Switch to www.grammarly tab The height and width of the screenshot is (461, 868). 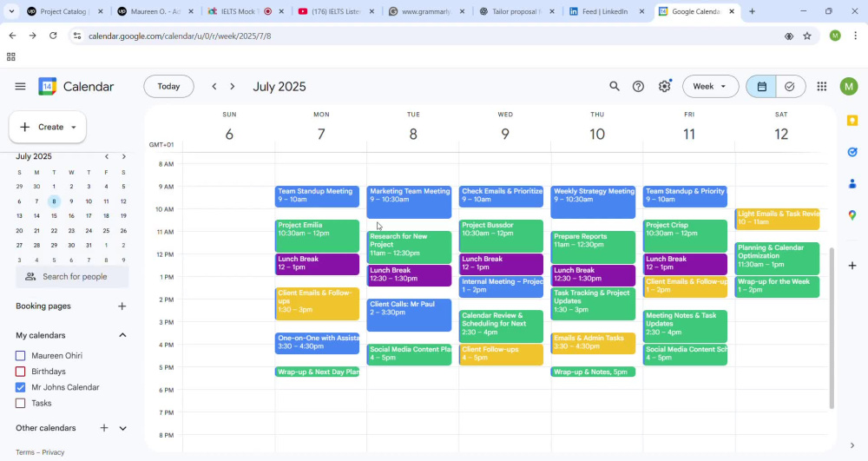(x=427, y=11)
